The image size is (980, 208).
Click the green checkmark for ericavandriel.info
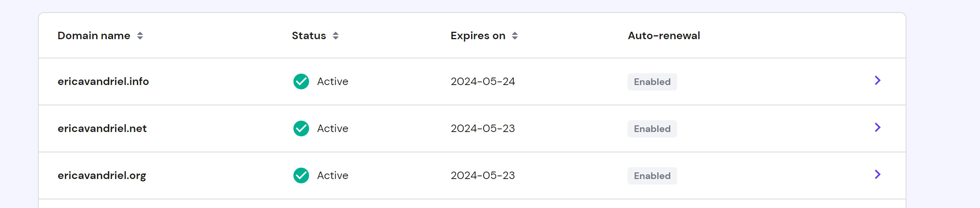coord(301,81)
